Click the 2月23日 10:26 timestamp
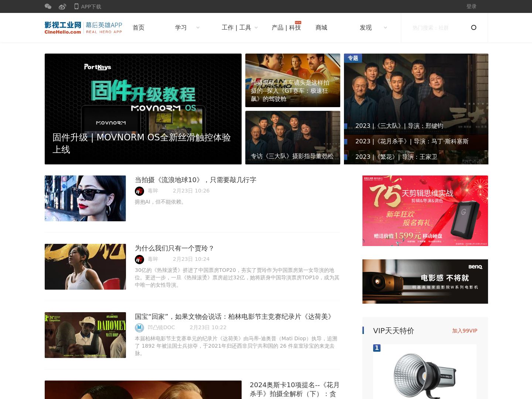Viewport: 532px width, 399px height. [x=191, y=191]
